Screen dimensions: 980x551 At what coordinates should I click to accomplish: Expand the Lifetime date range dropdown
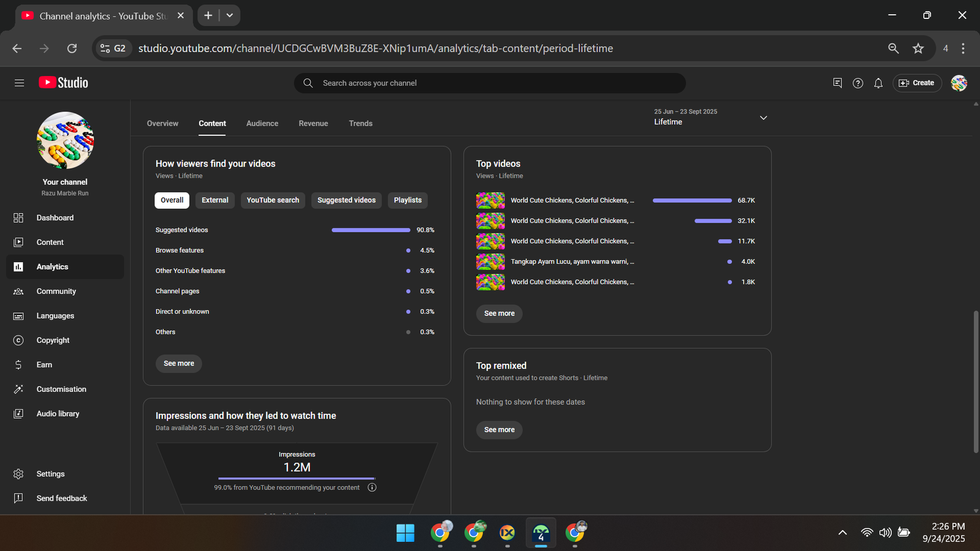point(763,118)
